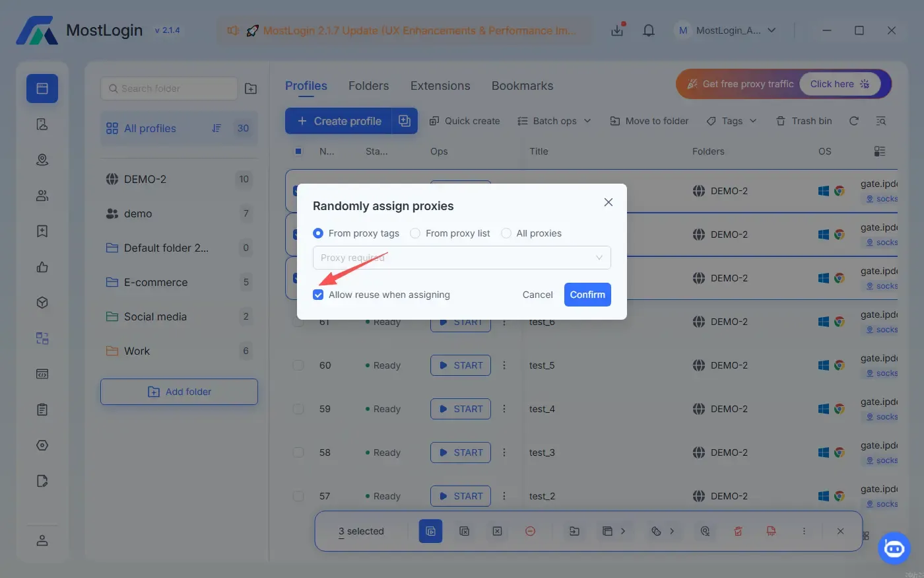
Task: Toggle Allow reuse when assigning checkbox
Action: click(318, 295)
